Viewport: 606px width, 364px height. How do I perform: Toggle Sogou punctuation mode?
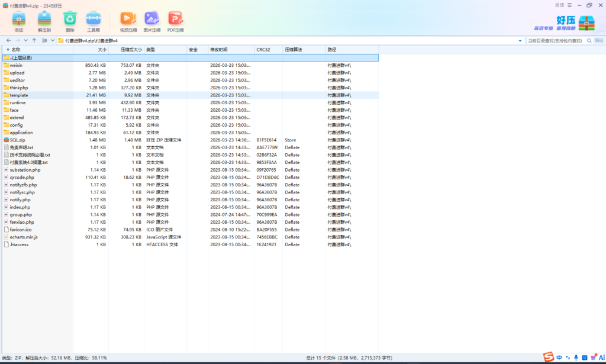tap(568, 357)
